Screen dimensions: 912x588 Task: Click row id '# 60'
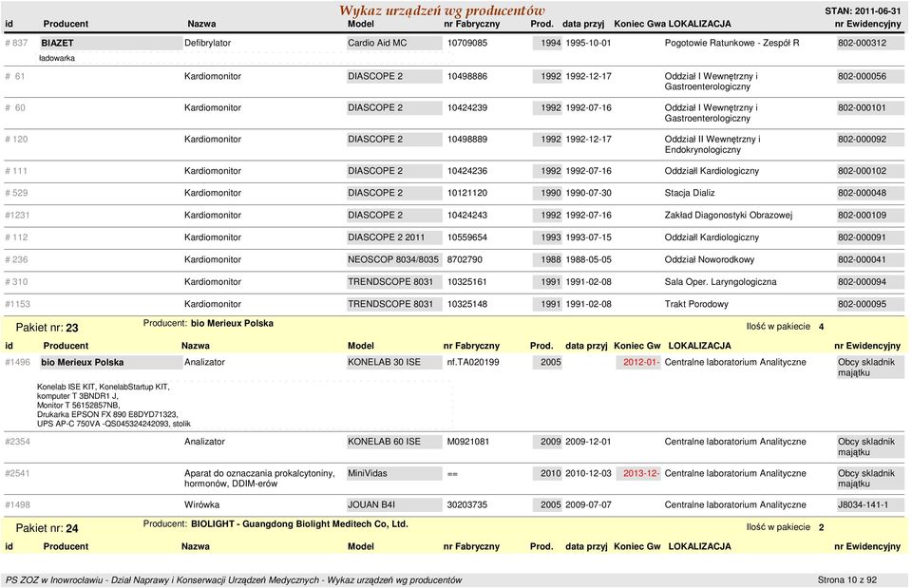click(x=15, y=107)
